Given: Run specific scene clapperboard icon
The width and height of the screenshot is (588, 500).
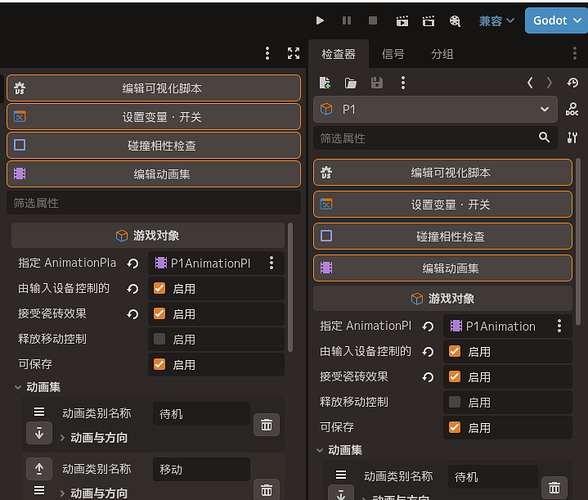Looking at the screenshot, I should [x=428, y=21].
